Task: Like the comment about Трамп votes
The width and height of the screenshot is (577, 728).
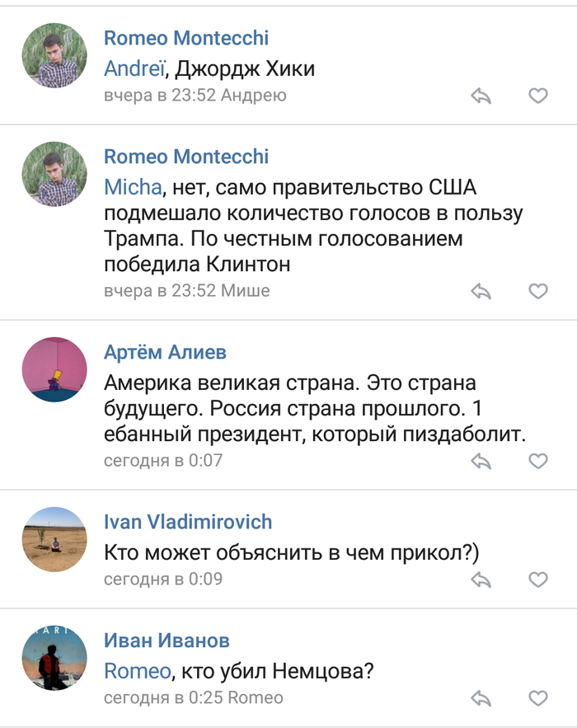Action: (537, 291)
